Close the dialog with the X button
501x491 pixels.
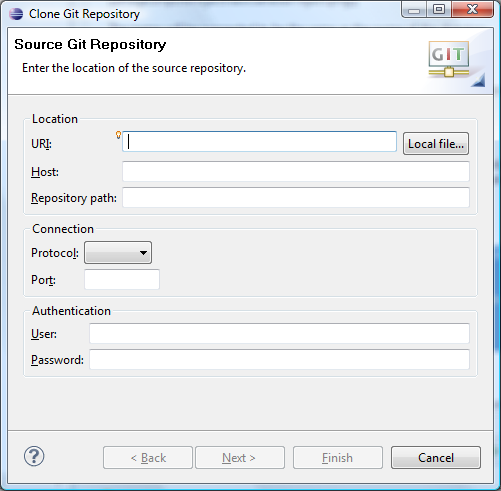click(472, 9)
